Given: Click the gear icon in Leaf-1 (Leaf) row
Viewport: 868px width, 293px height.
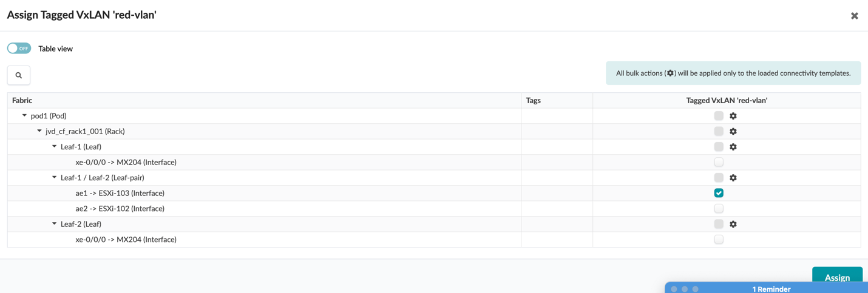Looking at the screenshot, I should pos(733,147).
